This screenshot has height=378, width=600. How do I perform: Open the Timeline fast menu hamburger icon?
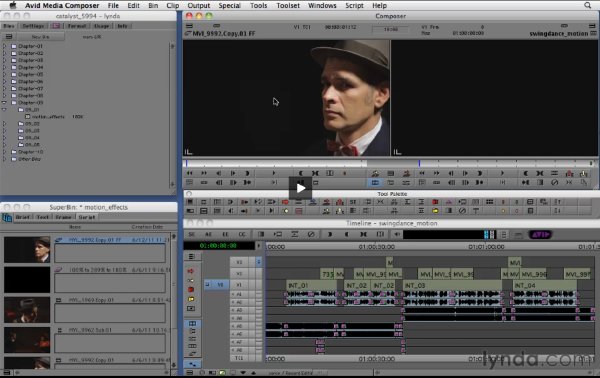click(192, 257)
